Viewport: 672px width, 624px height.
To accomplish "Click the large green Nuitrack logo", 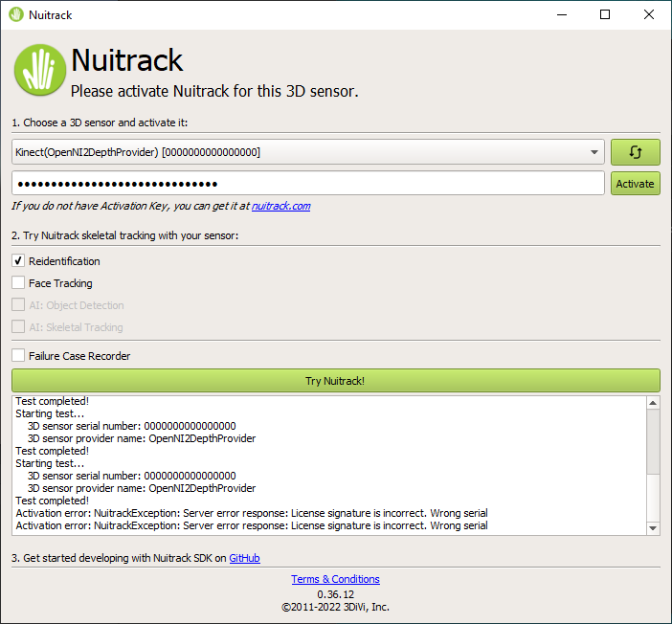I will (x=40, y=70).
